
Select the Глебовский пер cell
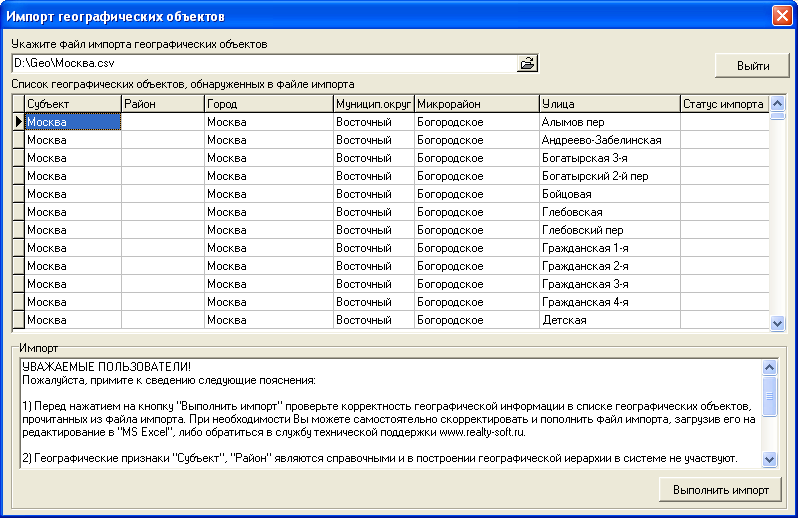pos(610,230)
